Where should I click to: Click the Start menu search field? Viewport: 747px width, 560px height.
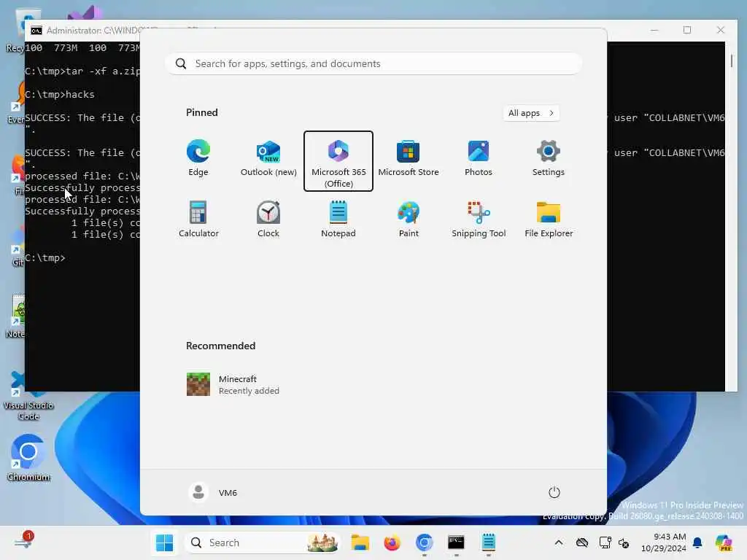[x=373, y=64]
